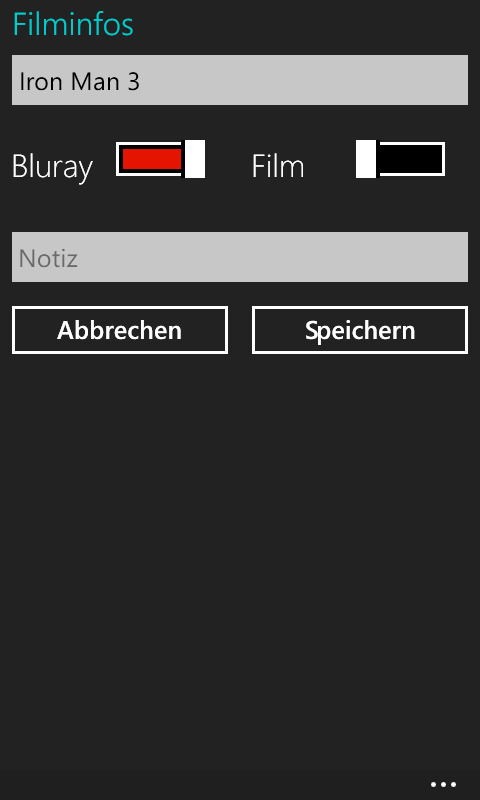This screenshot has width=480, height=800.
Task: Click the white thumb of the Bluray switch
Action: pyautogui.click(x=195, y=159)
